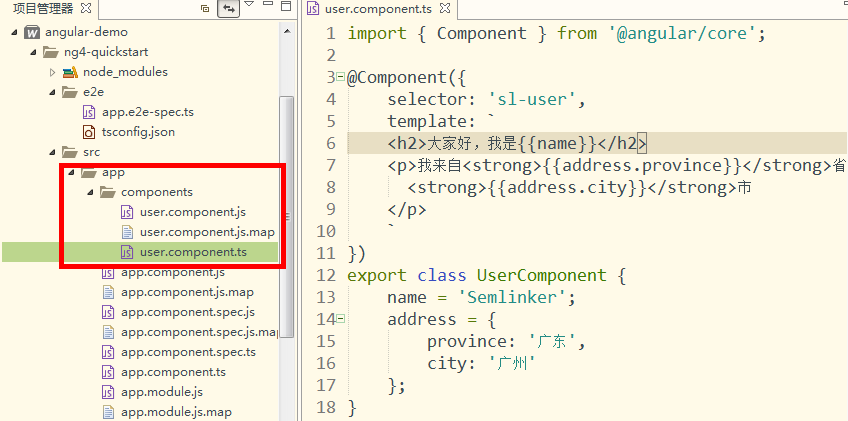Expand the node_modules folder
This screenshot has height=421, width=848.
click(x=52, y=72)
